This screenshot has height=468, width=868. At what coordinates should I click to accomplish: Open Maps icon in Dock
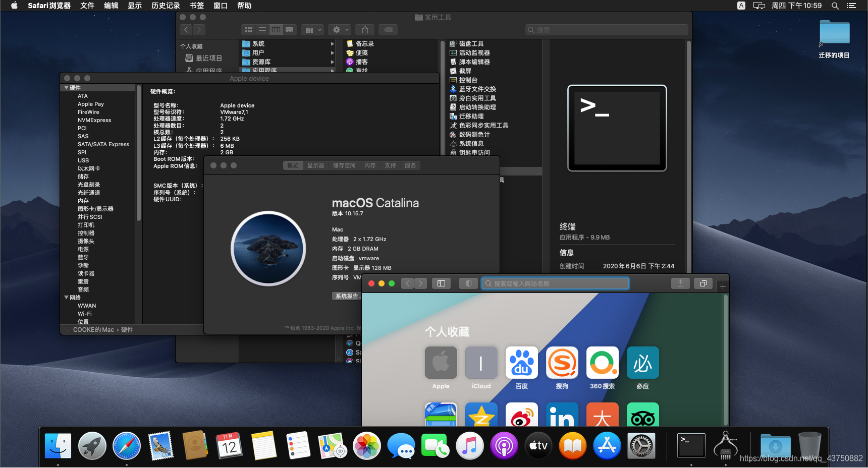click(332, 446)
